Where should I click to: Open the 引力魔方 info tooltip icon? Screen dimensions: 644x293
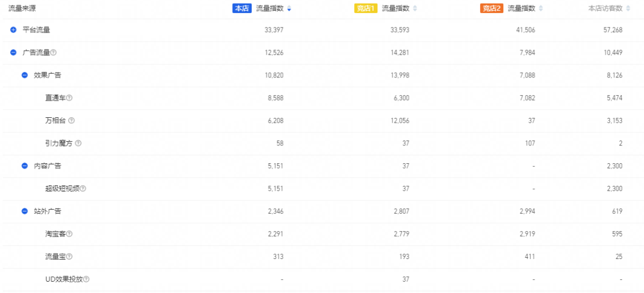click(78, 144)
